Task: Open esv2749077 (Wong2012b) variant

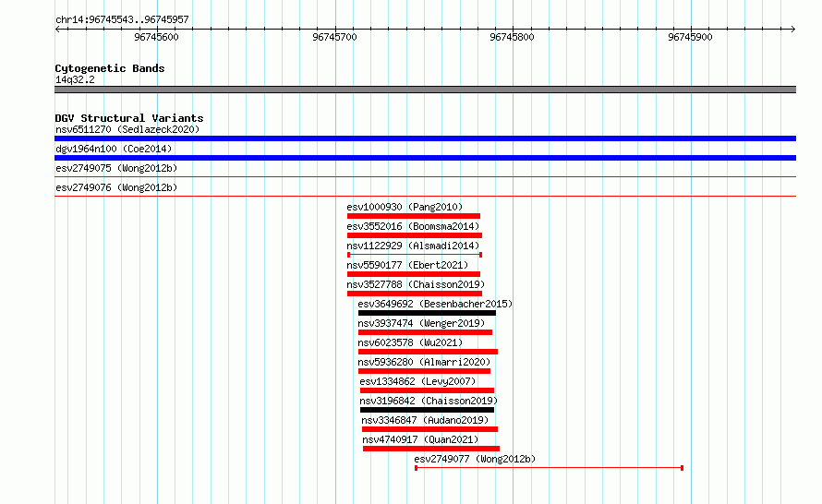Action: coord(475,459)
